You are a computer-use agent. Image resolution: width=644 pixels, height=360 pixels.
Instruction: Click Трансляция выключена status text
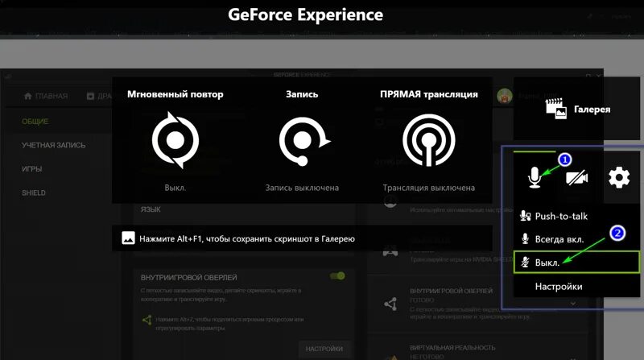[429, 188]
